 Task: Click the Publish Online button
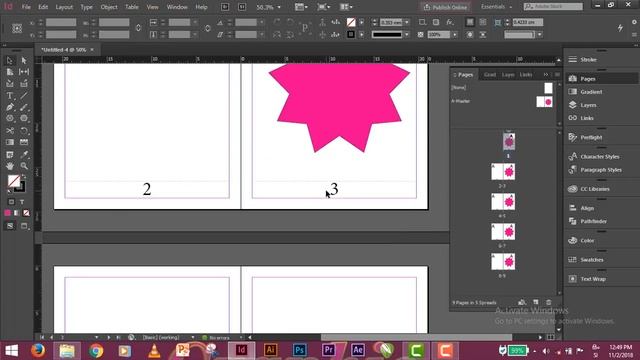point(445,7)
